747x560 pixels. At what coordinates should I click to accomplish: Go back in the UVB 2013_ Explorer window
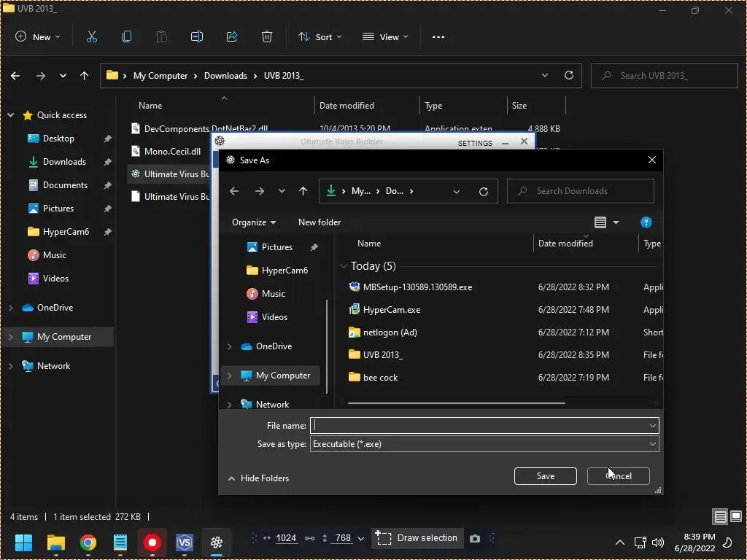(x=15, y=76)
